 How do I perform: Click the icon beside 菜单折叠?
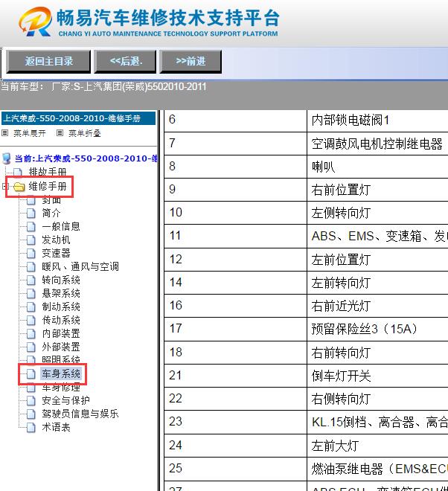point(60,133)
